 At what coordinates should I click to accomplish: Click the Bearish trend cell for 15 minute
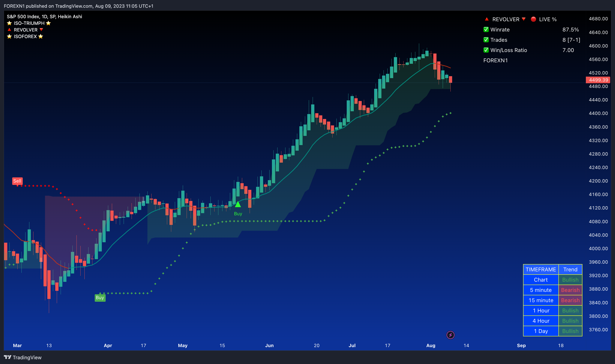(570, 300)
